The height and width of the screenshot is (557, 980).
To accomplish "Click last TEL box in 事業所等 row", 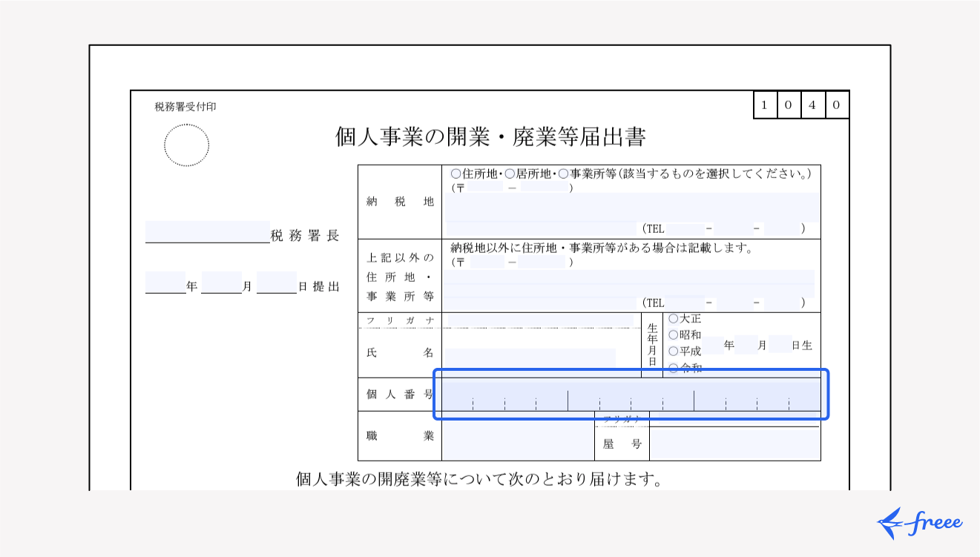I will [x=781, y=303].
